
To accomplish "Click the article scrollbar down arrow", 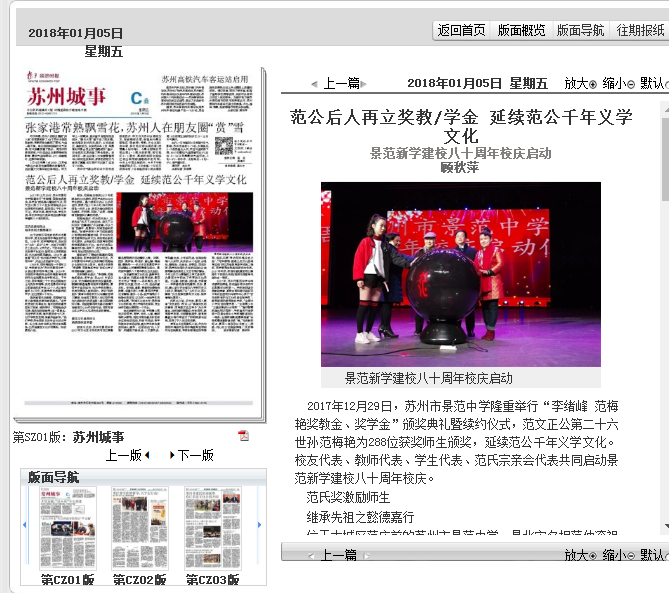I will pyautogui.click(x=665, y=526).
